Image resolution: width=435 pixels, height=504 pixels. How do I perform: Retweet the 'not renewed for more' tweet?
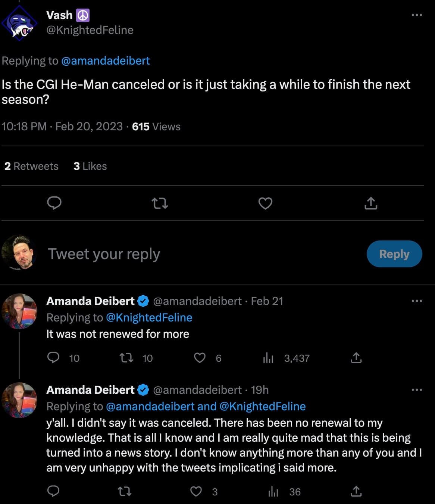(x=126, y=358)
